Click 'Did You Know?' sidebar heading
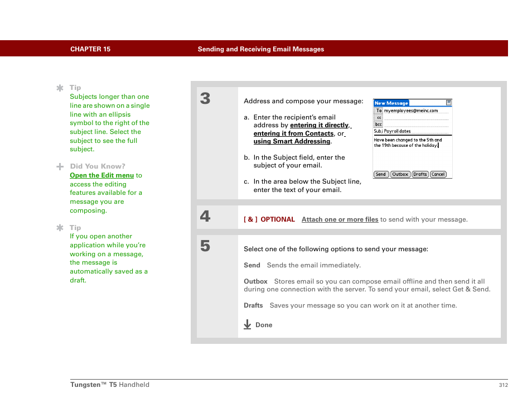The image size is (532, 412). 98,166
